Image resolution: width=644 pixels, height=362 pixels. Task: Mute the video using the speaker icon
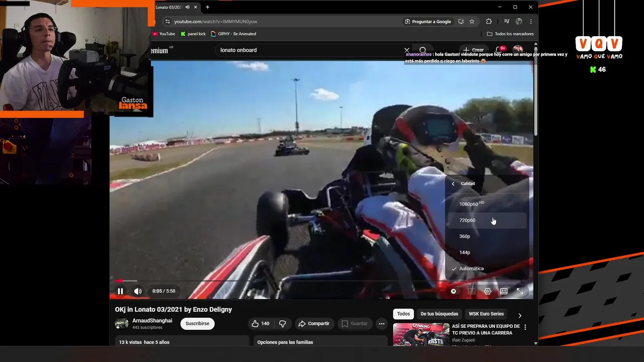(137, 291)
